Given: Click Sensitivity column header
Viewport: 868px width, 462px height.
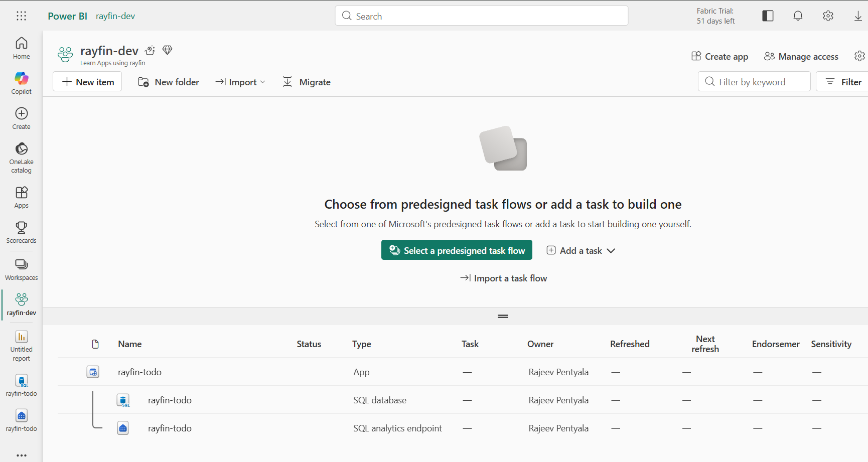Looking at the screenshot, I should [831, 344].
